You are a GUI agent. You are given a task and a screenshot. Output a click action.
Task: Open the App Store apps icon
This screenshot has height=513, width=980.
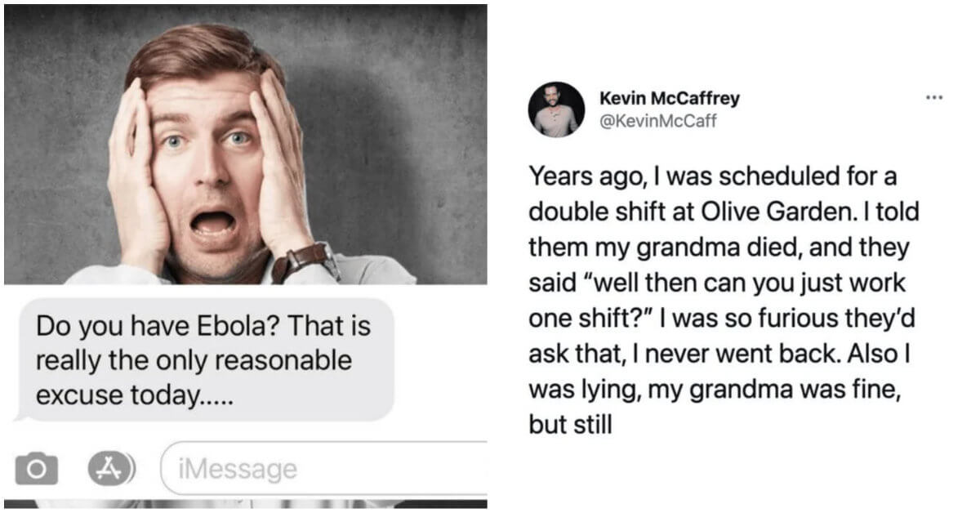[111, 469]
